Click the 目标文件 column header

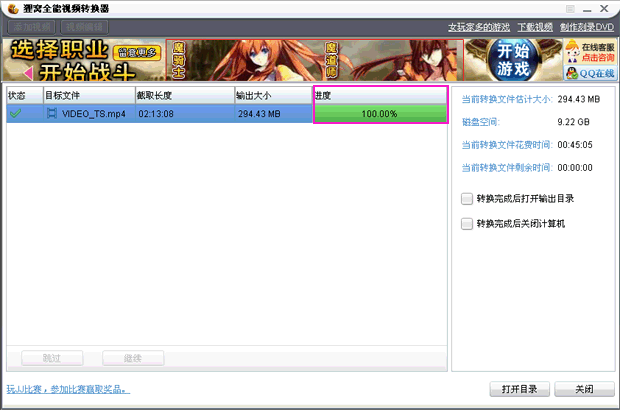89,95
